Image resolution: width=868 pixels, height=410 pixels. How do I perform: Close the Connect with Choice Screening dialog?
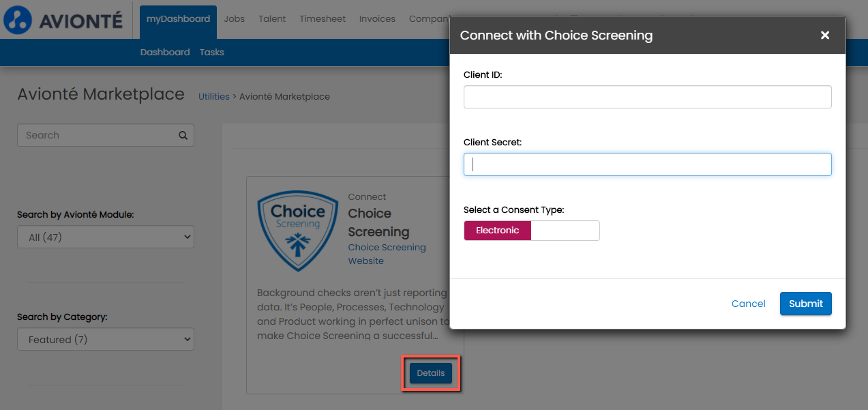[825, 35]
